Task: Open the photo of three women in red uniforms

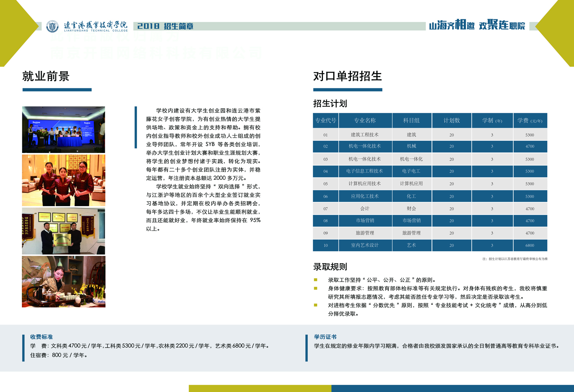Action: pyautogui.click(x=64, y=181)
